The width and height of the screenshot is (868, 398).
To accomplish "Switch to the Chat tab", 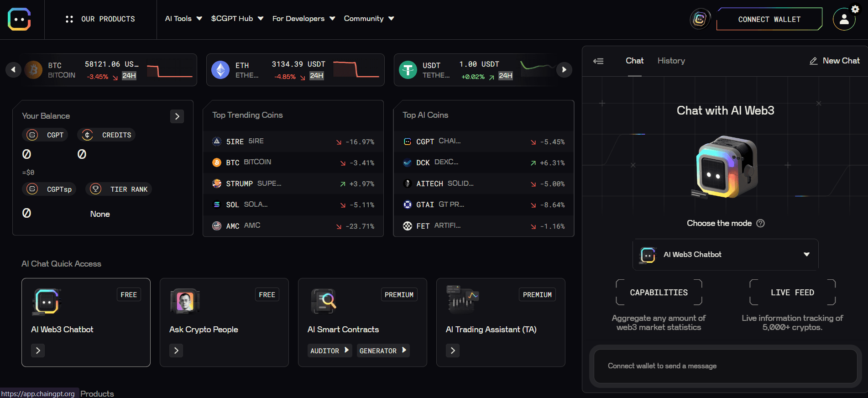I will click(x=634, y=61).
